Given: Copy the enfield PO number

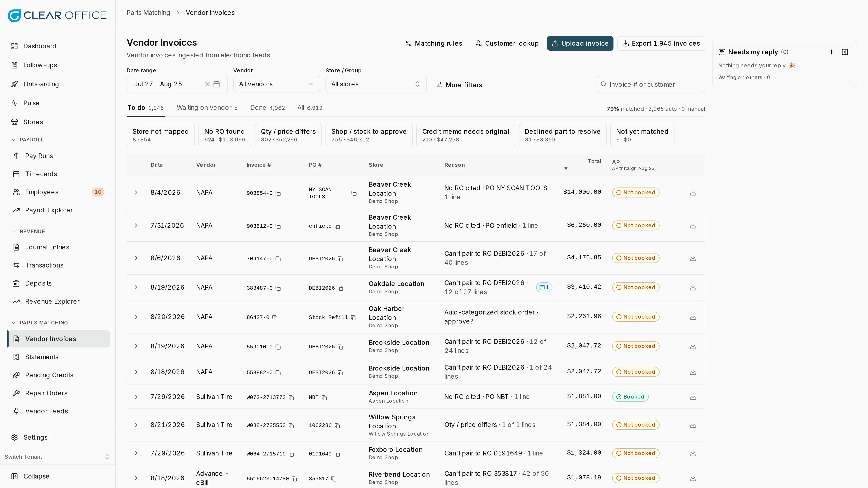Looking at the screenshot, I should (x=337, y=226).
